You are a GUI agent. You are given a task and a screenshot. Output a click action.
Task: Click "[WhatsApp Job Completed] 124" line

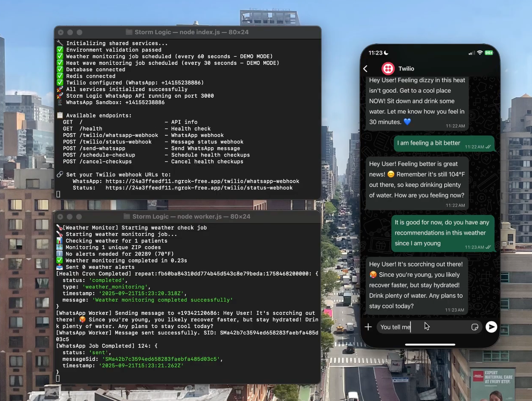click(x=107, y=346)
